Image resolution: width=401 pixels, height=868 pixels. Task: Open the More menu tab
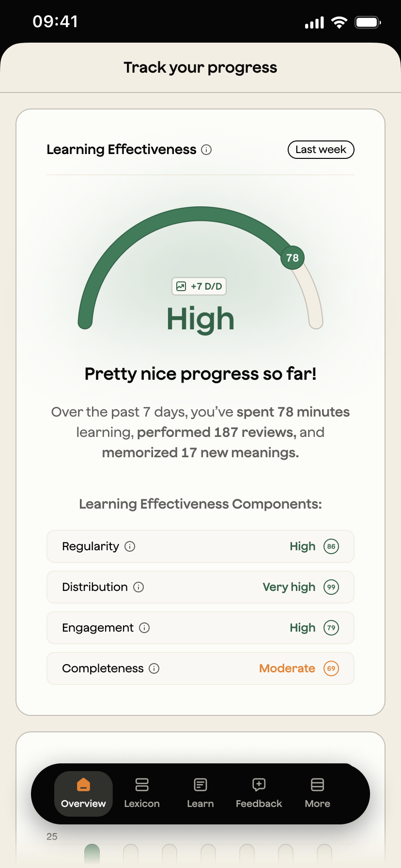[317, 793]
